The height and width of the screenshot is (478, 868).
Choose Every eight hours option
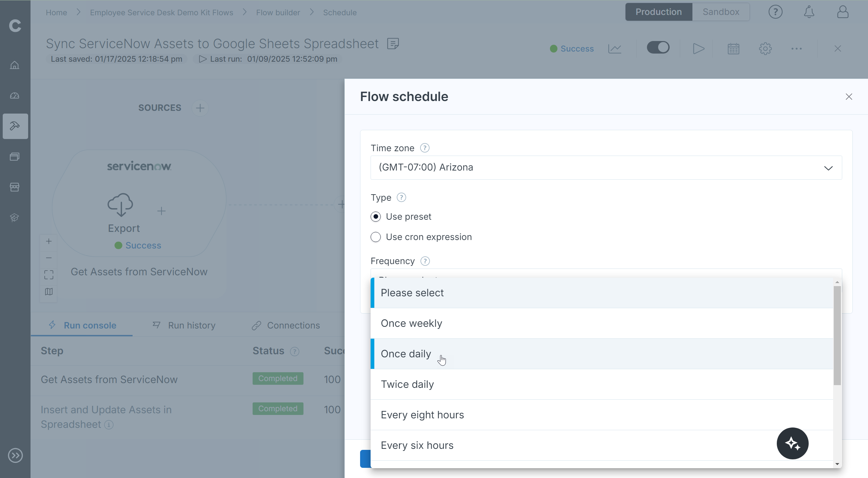(x=422, y=415)
